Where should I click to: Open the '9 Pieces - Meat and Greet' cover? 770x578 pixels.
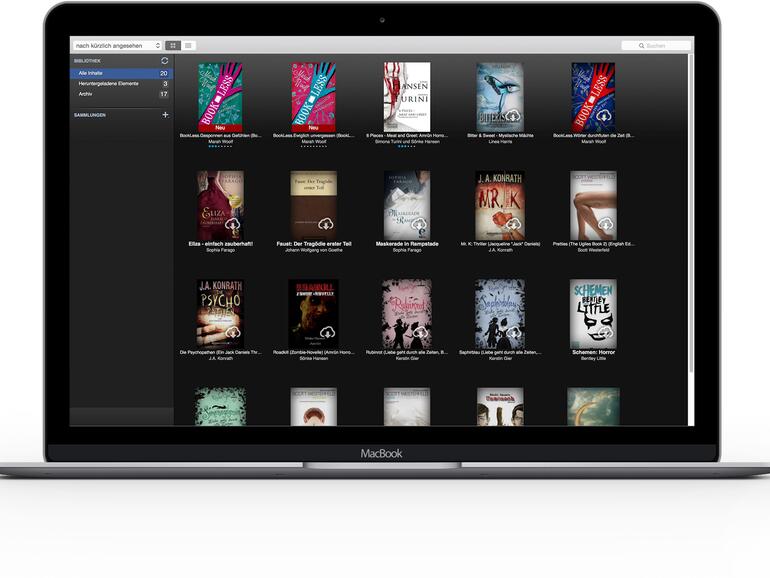click(406, 96)
